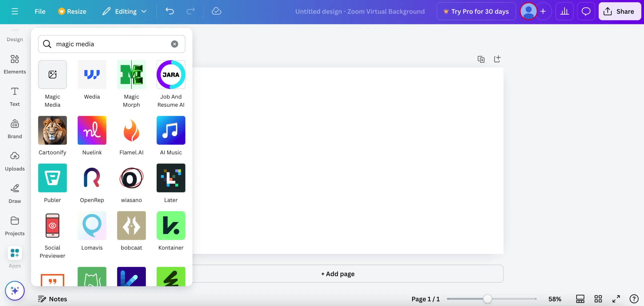Open the File menu
This screenshot has width=644, height=306.
point(40,11)
